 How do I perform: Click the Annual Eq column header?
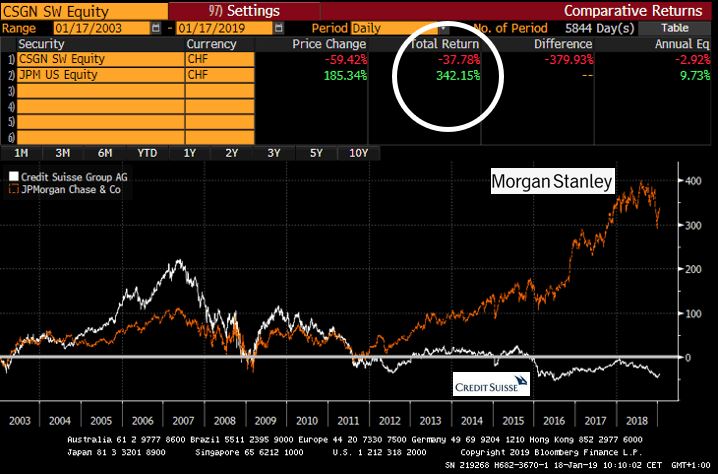(x=682, y=44)
